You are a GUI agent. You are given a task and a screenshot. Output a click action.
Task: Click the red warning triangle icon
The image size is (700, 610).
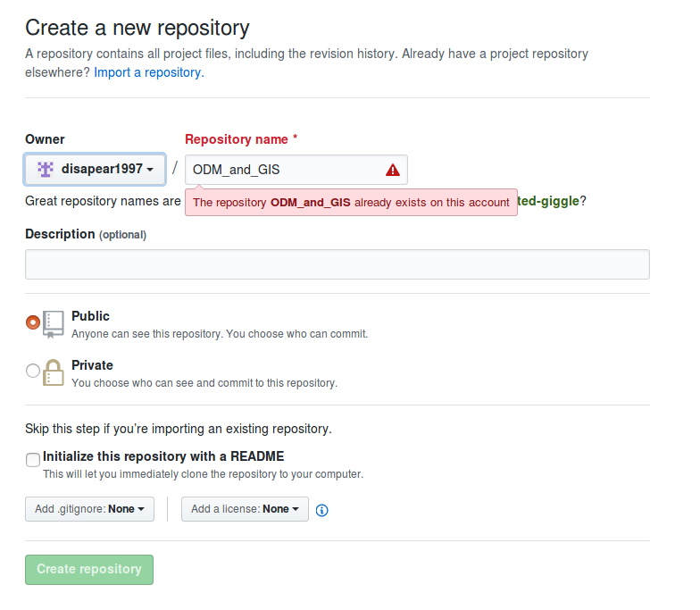(x=393, y=170)
